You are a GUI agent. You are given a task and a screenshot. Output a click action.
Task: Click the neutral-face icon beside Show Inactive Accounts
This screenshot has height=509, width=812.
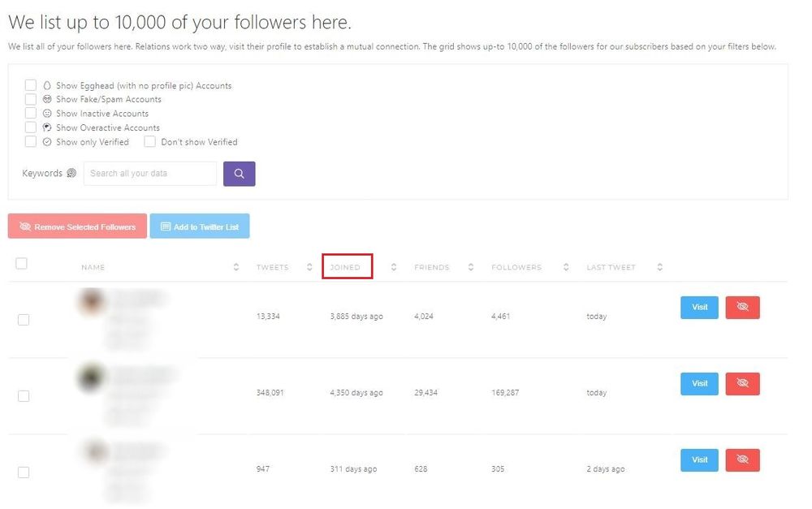47,113
